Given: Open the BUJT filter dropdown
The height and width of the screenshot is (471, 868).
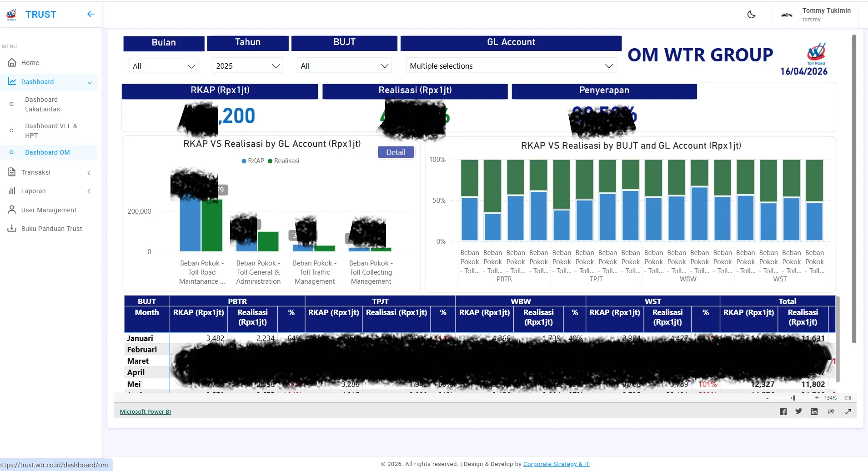Looking at the screenshot, I should pyautogui.click(x=344, y=66).
